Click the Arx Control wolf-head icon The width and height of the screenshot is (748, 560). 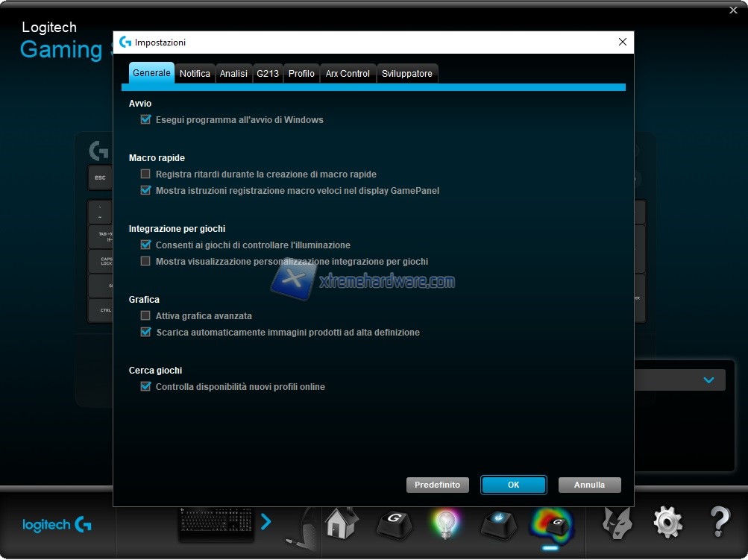pyautogui.click(x=617, y=523)
